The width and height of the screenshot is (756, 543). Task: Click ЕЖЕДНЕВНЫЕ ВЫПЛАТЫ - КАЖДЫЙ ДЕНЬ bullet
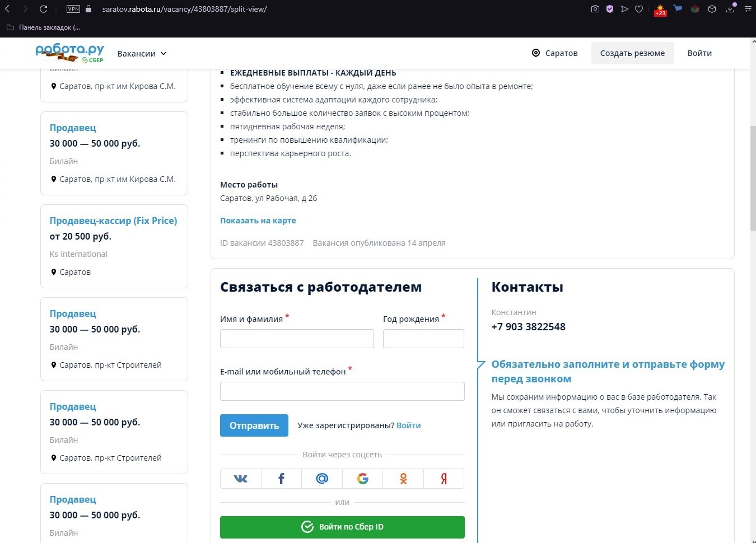313,73
